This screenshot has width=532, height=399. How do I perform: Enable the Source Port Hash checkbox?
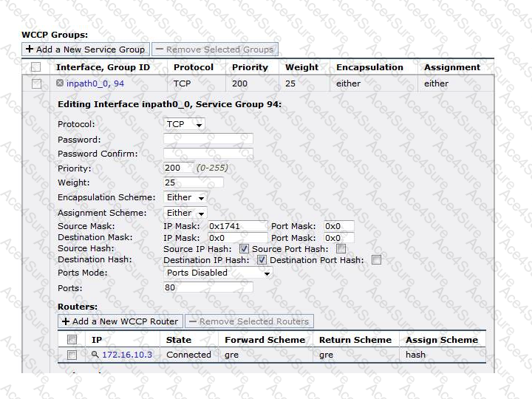341,249
